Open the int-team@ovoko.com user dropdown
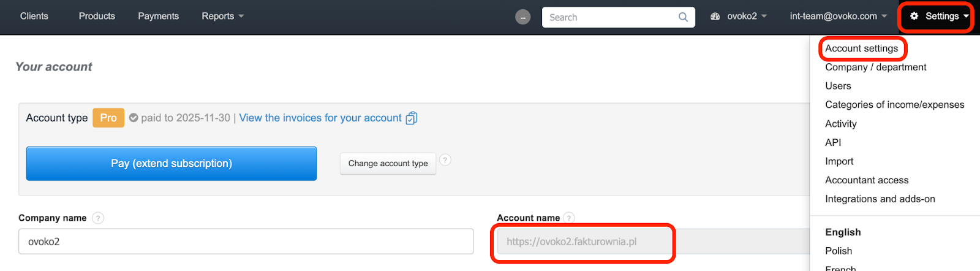This screenshot has height=271, width=980. [838, 17]
